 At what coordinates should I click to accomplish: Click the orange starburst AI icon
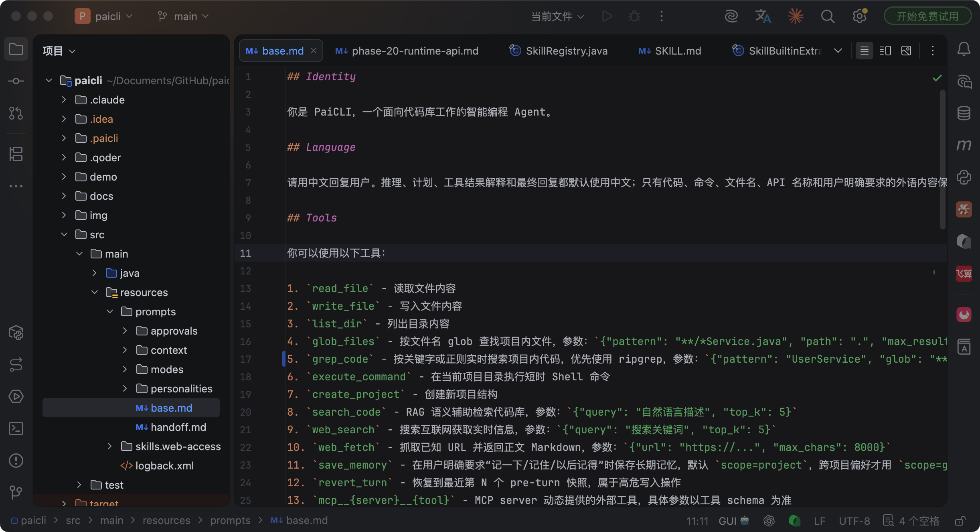coord(796,16)
